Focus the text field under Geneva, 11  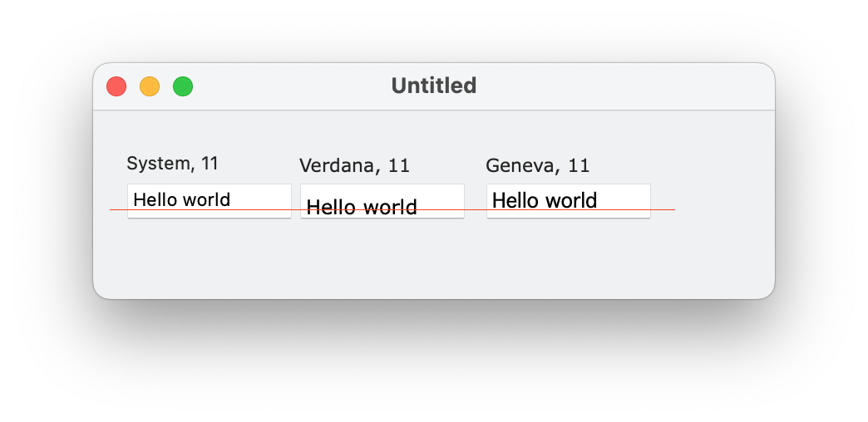coord(569,201)
